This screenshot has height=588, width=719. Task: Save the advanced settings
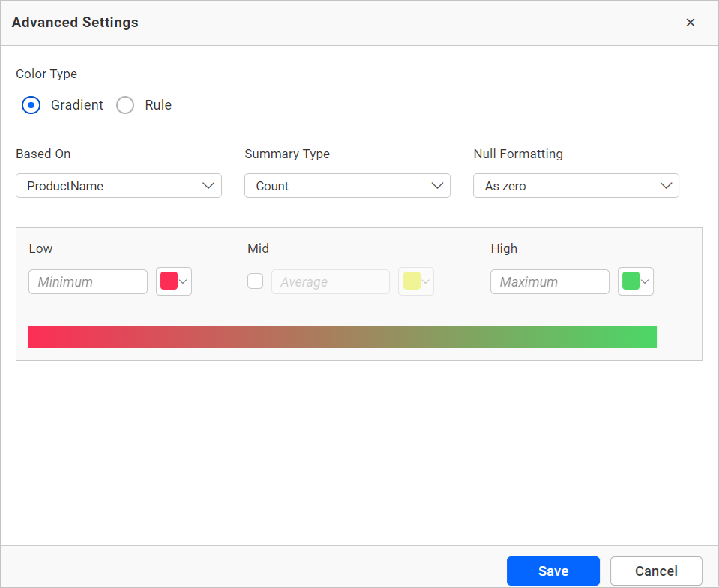(553, 571)
